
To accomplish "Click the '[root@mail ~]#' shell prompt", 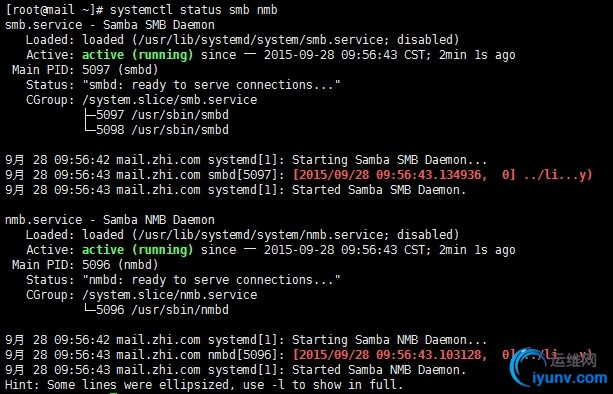I will pyautogui.click(x=54, y=9).
